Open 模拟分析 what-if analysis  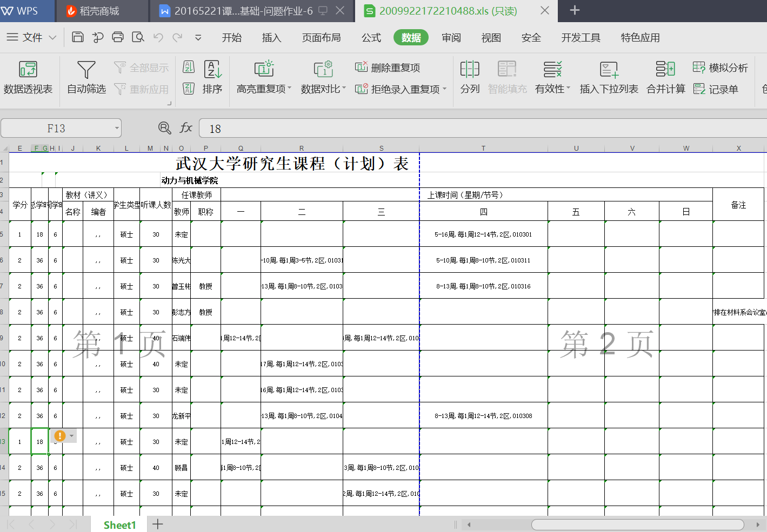point(721,68)
